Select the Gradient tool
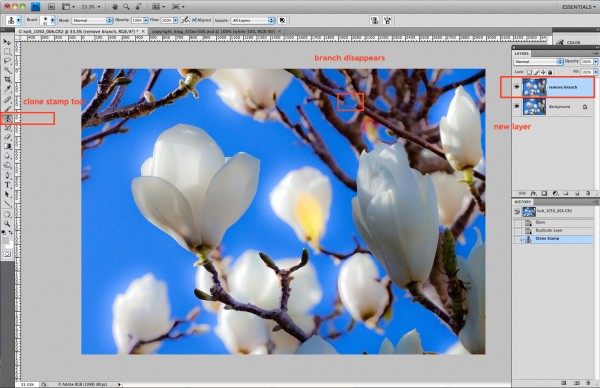The image size is (600, 388). click(x=7, y=146)
